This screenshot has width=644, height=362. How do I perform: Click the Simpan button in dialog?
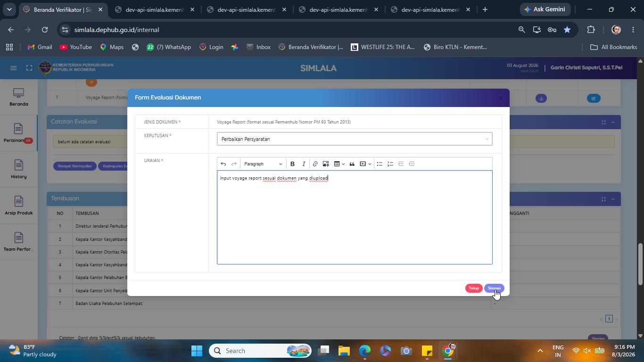[494, 288]
